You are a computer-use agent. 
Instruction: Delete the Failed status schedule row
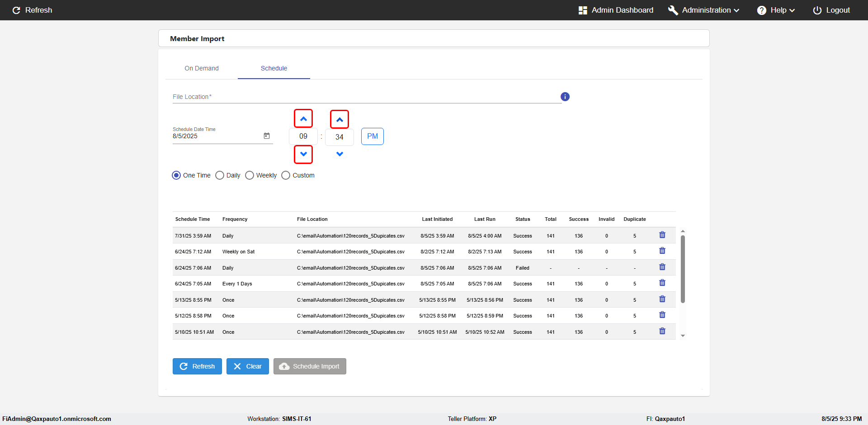(x=662, y=267)
